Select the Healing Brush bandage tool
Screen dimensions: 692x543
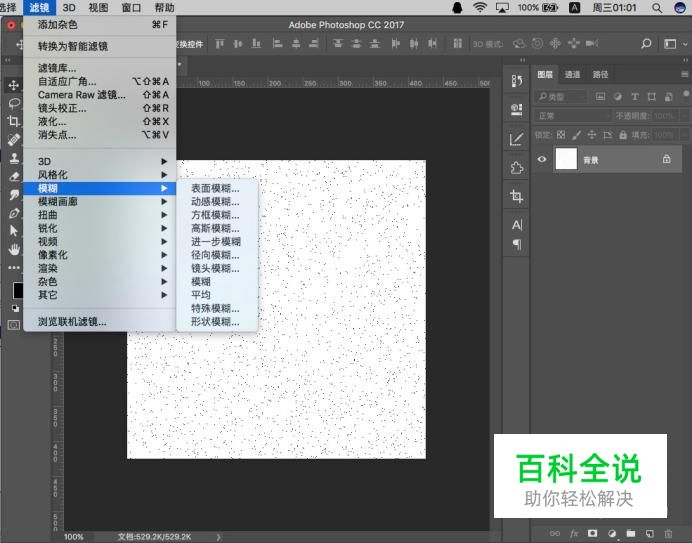point(14,140)
